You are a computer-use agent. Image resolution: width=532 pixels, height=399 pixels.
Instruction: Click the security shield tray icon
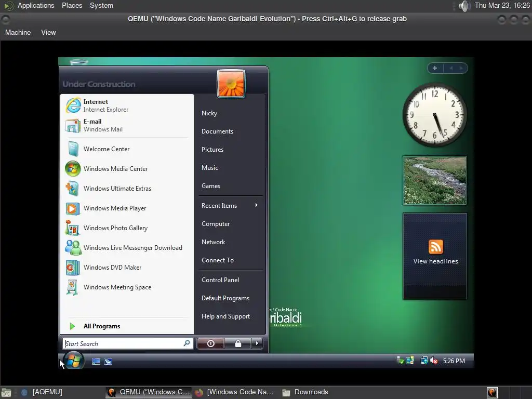pyautogui.click(x=400, y=360)
